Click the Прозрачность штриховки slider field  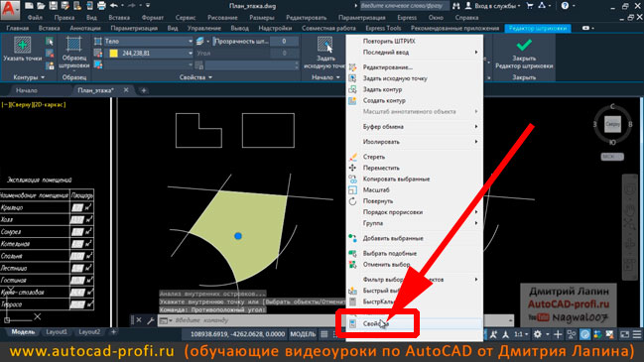[x=256, y=41]
